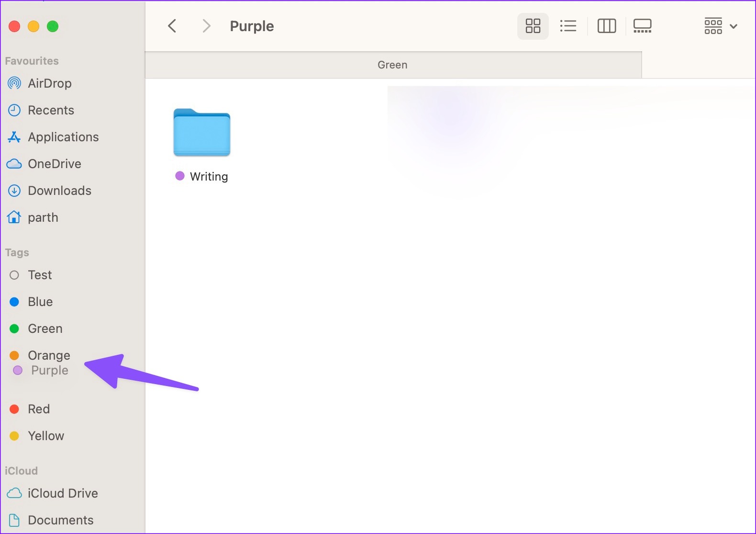Minimize the window with yellow button
The image size is (756, 534).
33,26
